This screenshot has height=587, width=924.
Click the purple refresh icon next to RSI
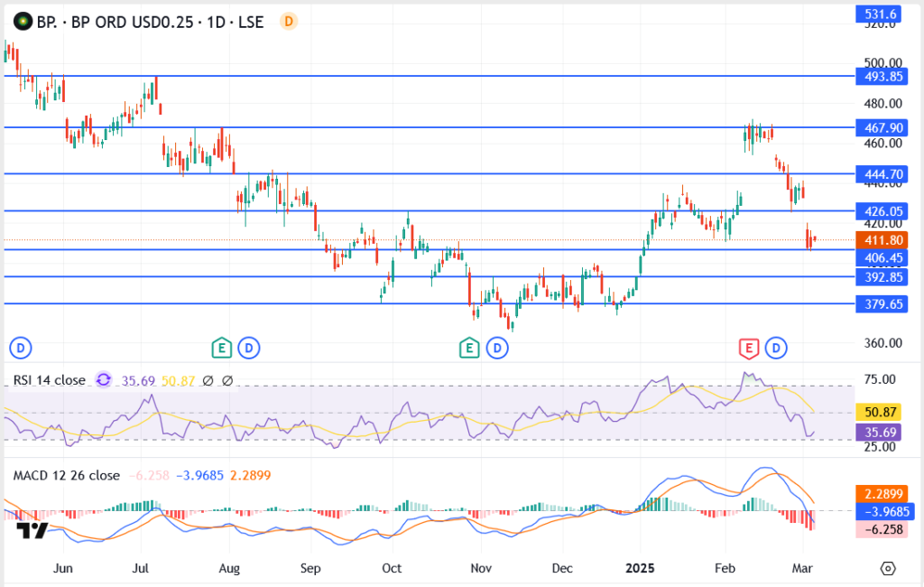[x=104, y=380]
